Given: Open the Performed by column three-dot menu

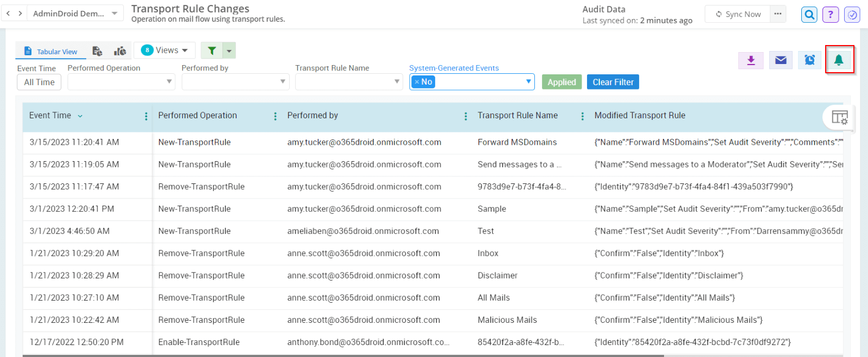Looking at the screenshot, I should (465, 116).
